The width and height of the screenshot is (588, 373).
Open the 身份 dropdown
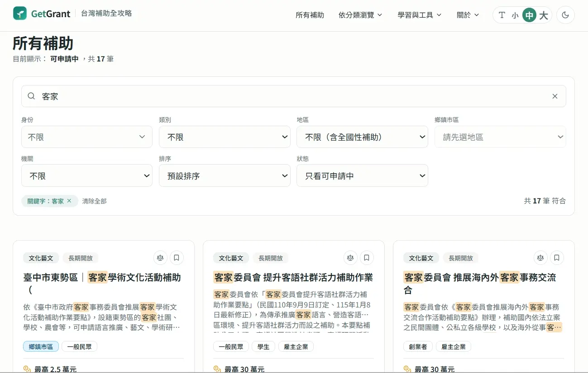click(87, 137)
